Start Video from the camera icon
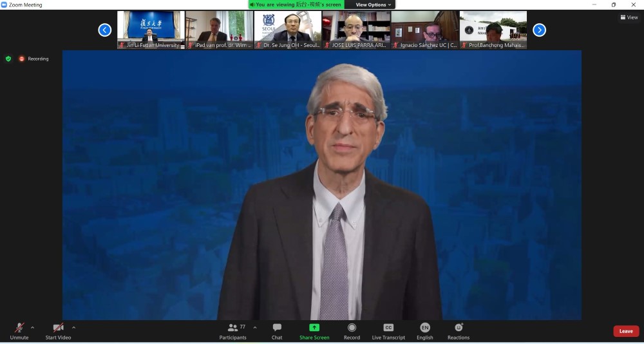 pos(58,328)
